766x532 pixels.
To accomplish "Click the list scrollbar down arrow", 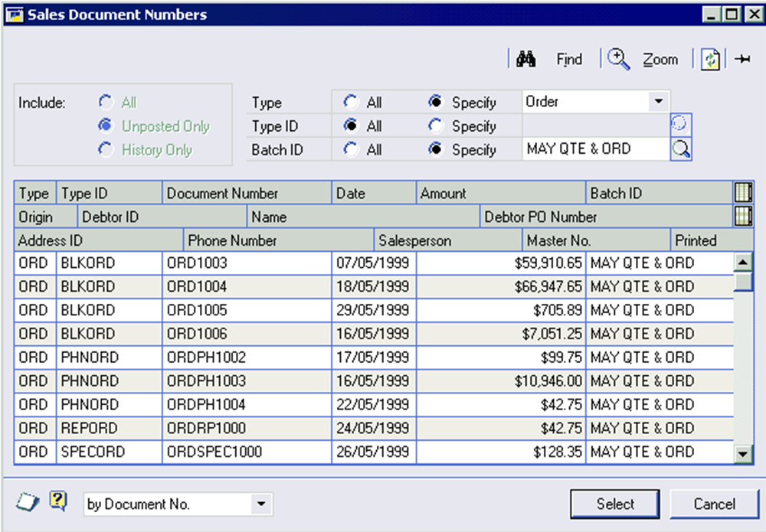I will pos(743,453).
